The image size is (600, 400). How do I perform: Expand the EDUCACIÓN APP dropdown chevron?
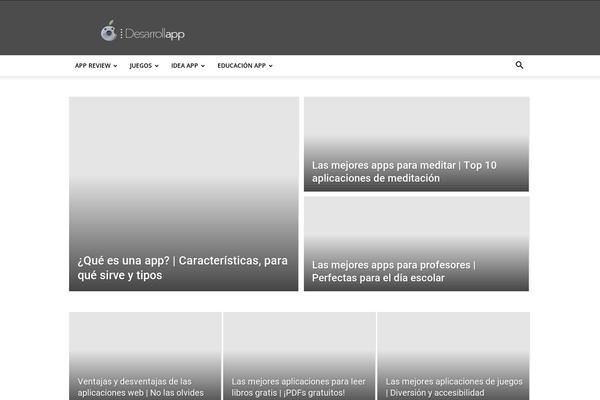pyautogui.click(x=271, y=66)
